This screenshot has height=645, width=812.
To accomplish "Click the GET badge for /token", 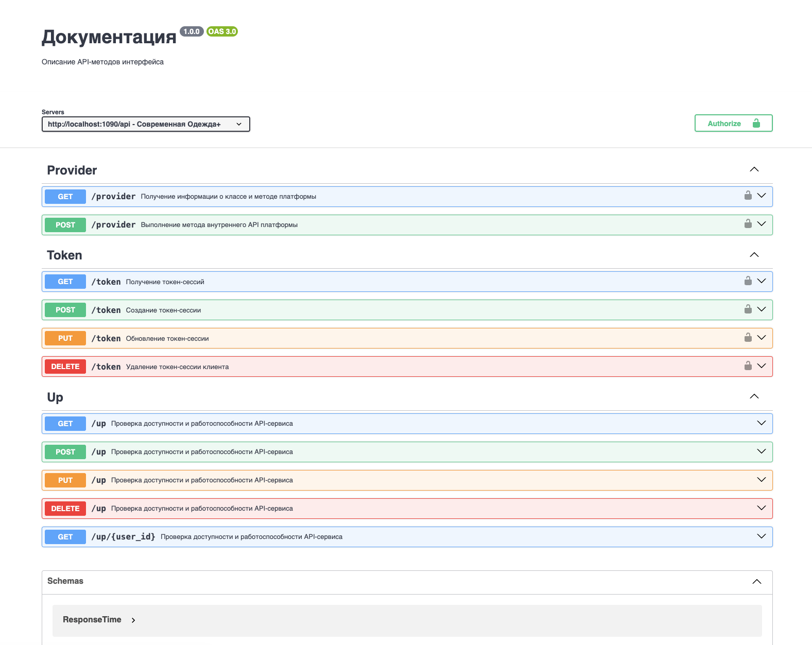I will point(65,282).
